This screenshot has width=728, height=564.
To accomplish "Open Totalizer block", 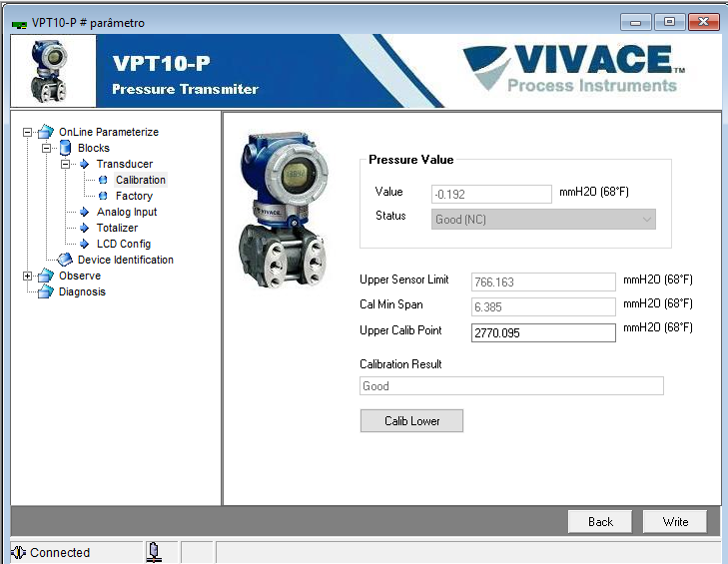I will pyautogui.click(x=117, y=228).
